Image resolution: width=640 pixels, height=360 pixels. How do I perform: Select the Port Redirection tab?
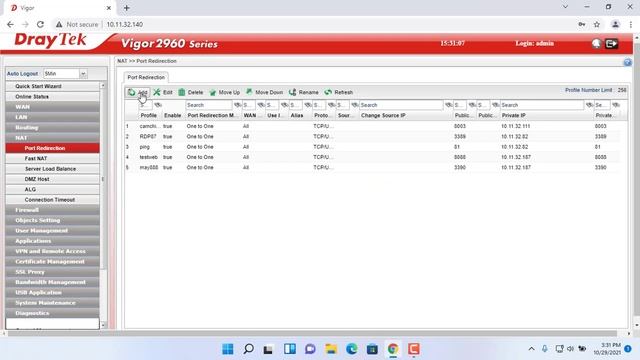click(146, 77)
